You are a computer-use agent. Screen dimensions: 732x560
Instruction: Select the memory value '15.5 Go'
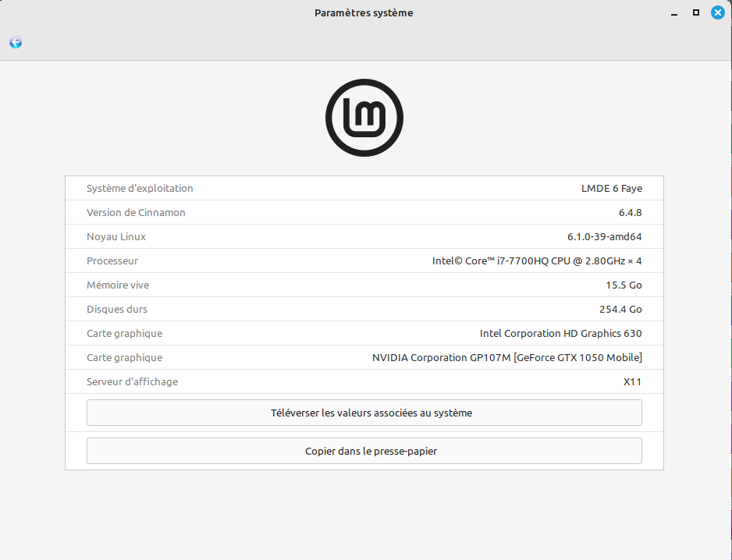click(624, 285)
